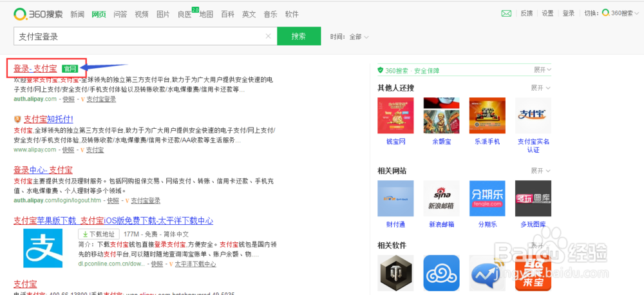Click 快照 beside auth.alipay.com/login/logout.htm
Screen dimensions: 644x295
coord(113,200)
